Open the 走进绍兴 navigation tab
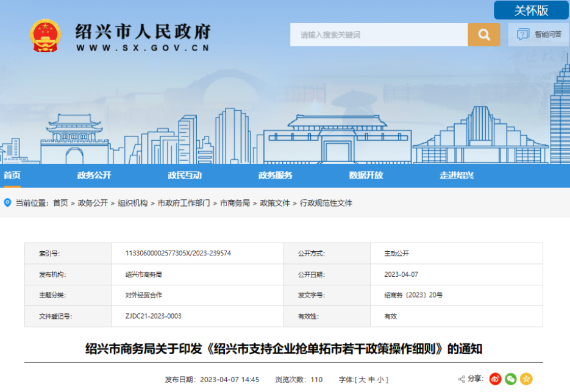Image resolution: width=570 pixels, height=392 pixels. click(457, 176)
